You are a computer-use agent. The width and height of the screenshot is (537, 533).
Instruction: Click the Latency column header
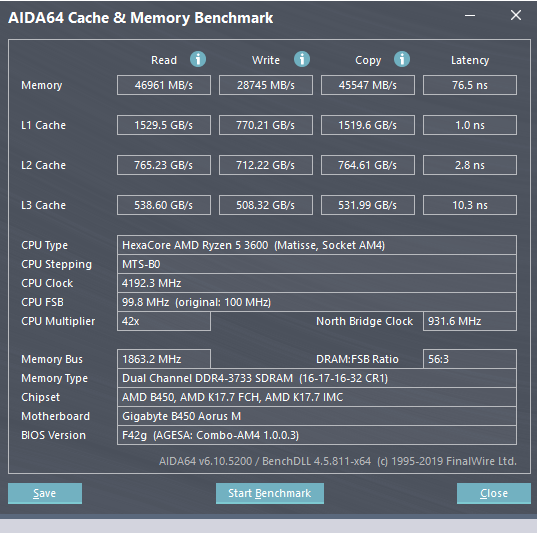click(x=470, y=60)
